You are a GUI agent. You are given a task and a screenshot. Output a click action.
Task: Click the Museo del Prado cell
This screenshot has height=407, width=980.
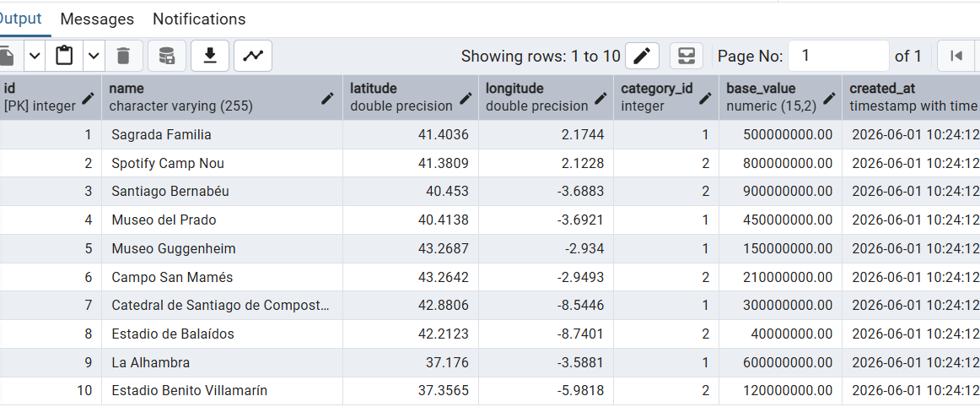[222, 220]
